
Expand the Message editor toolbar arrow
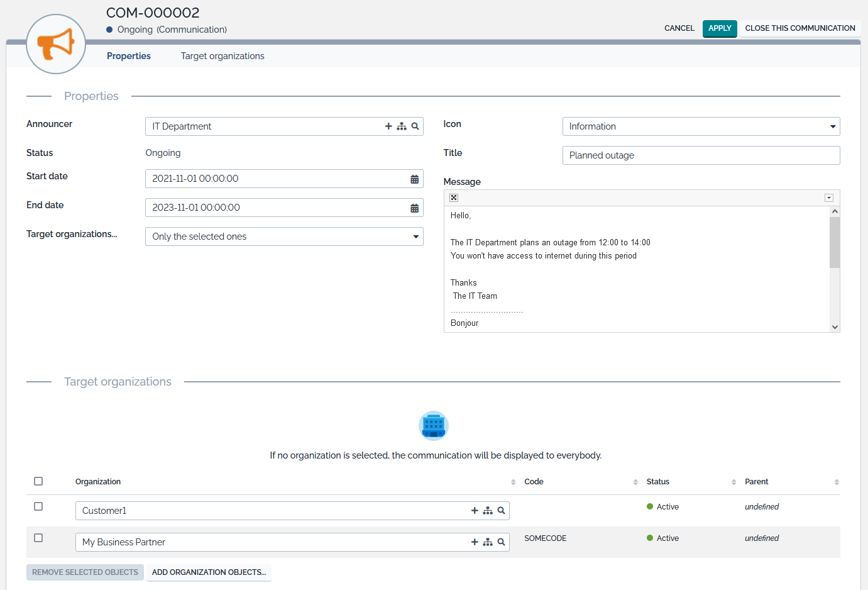point(828,198)
